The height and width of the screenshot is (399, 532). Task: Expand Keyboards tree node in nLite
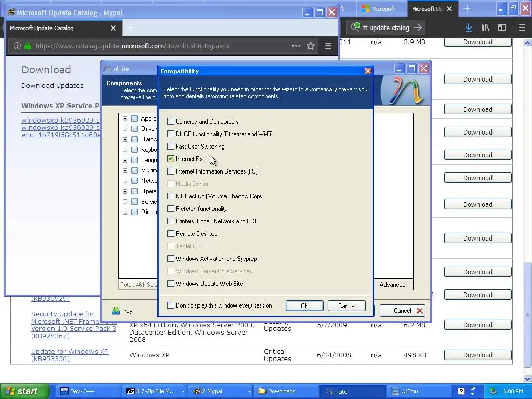[x=125, y=150]
